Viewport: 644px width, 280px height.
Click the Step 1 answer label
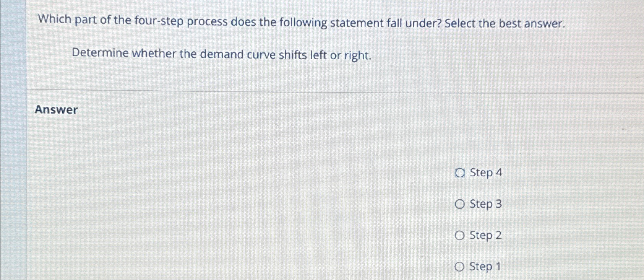click(x=484, y=267)
